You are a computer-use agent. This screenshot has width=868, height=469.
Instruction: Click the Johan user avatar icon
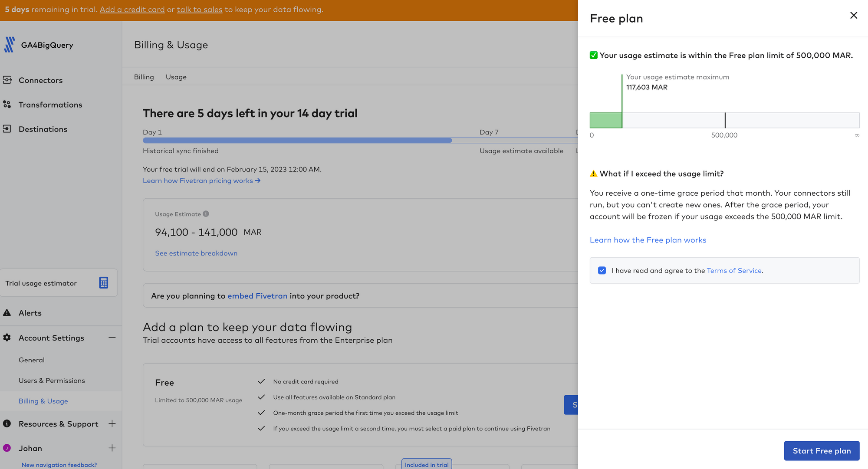7,448
